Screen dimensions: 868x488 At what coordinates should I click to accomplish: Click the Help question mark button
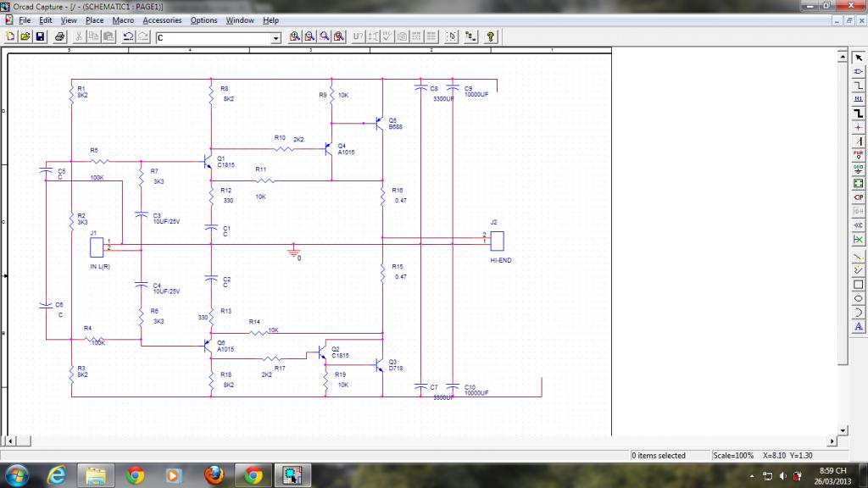point(491,36)
